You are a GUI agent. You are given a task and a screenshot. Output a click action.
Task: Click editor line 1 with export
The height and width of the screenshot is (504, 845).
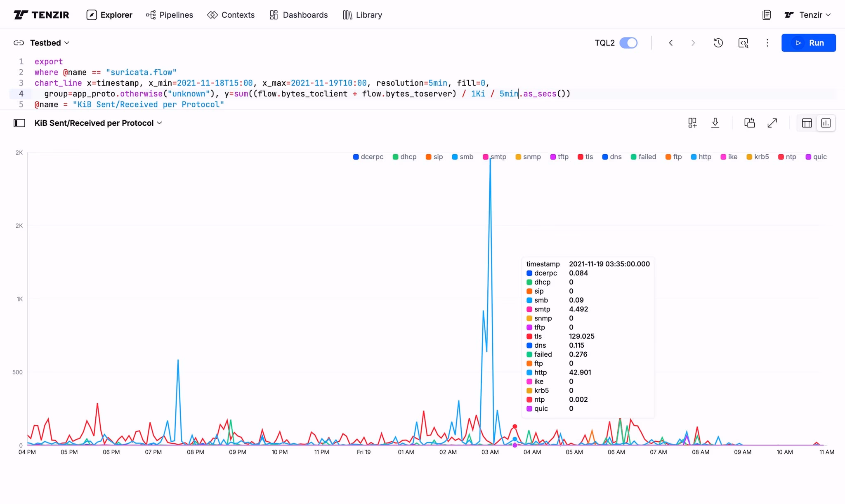(x=49, y=61)
